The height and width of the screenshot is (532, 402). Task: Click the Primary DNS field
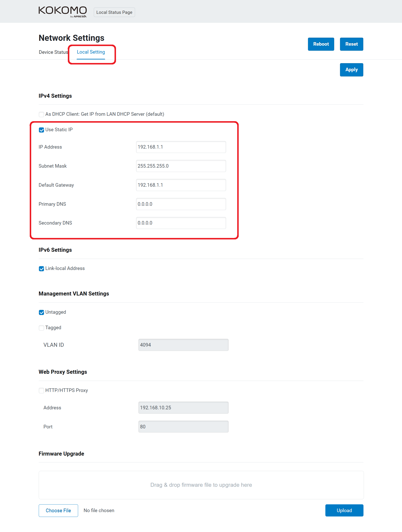pyautogui.click(x=181, y=204)
